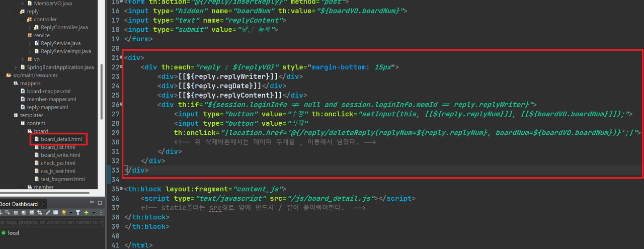This screenshot has width=644, height=249.
Task: Expand the vo package arrow
Action: [23, 59]
